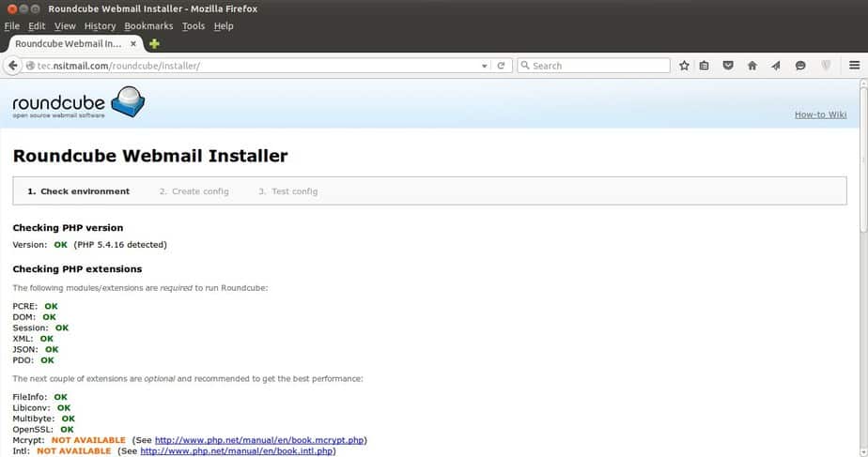Open the Edit menu

pyautogui.click(x=37, y=26)
